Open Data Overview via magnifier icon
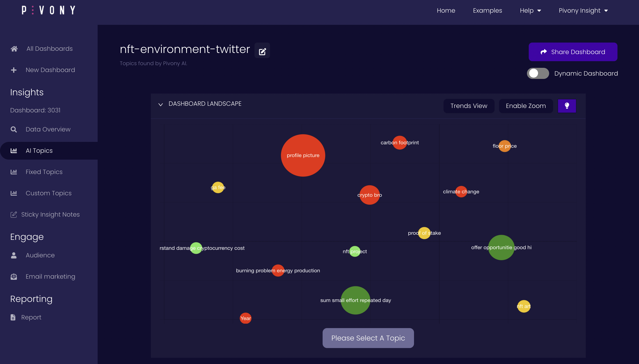The height and width of the screenshot is (364, 639). (x=14, y=129)
